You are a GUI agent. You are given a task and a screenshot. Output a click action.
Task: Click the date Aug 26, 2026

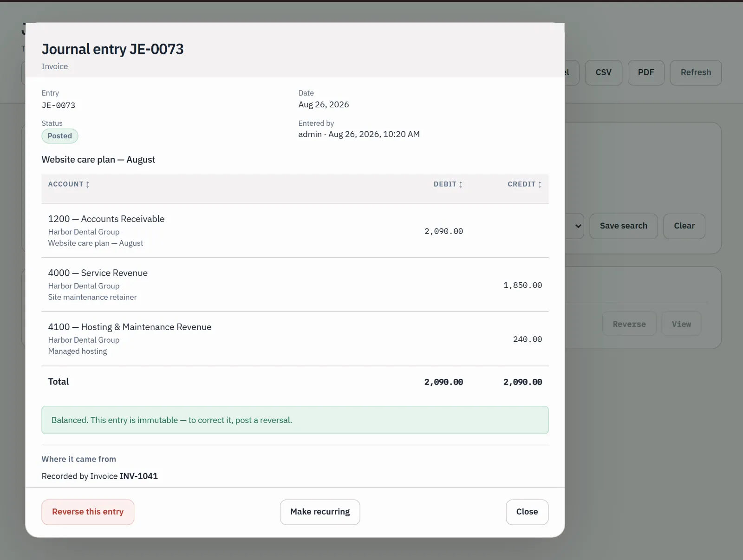tap(324, 104)
